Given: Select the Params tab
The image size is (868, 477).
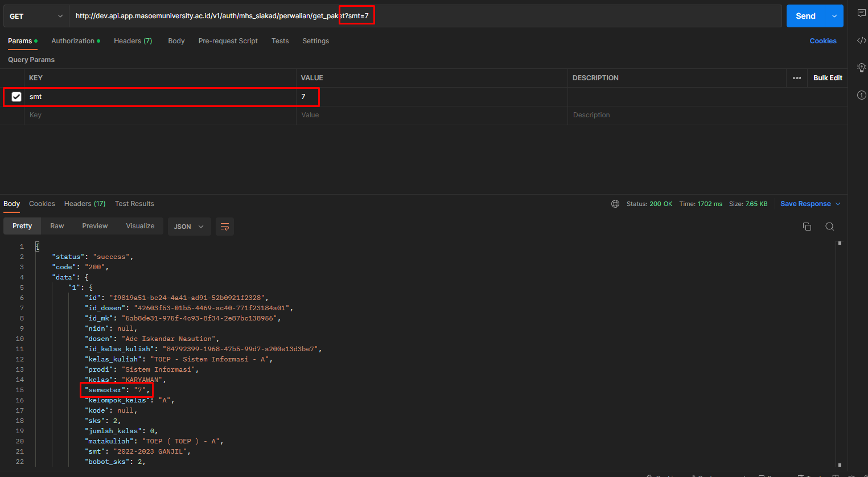Looking at the screenshot, I should pos(23,41).
